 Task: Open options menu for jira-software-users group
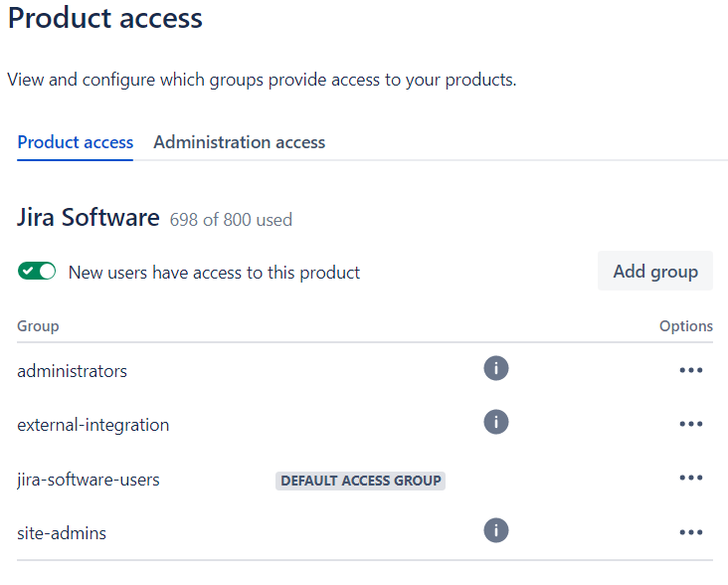pyautogui.click(x=691, y=478)
